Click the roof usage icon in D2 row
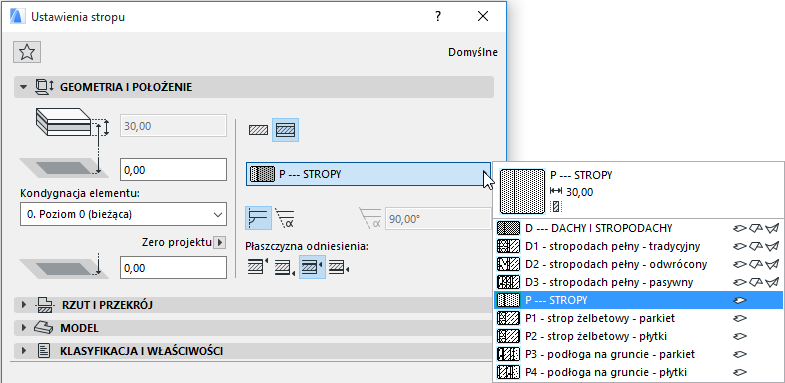 (x=756, y=264)
